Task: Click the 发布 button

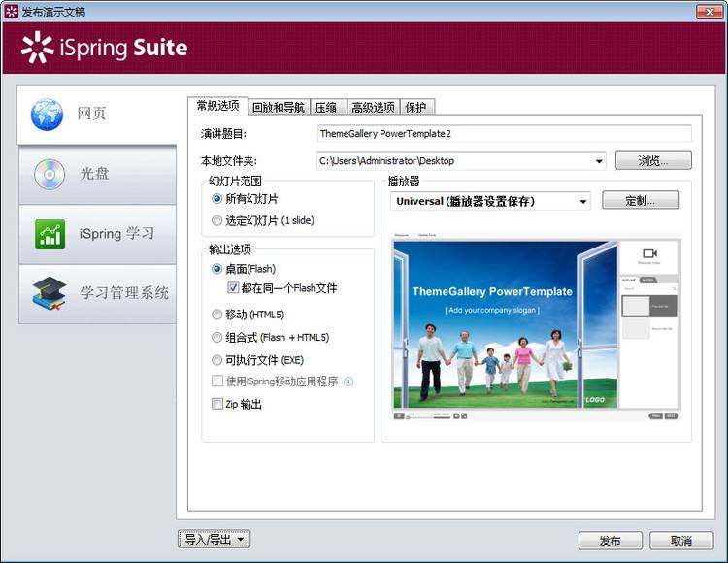Action: click(611, 541)
